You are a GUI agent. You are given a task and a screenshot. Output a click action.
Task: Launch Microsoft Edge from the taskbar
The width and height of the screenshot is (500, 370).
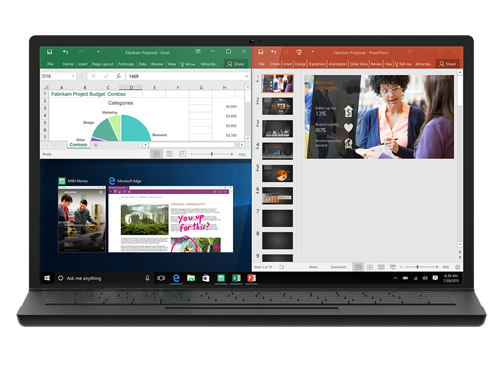point(176,278)
